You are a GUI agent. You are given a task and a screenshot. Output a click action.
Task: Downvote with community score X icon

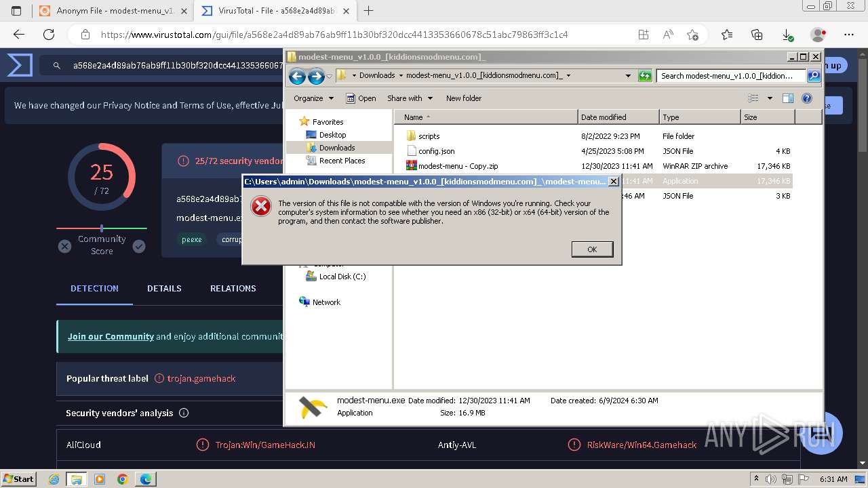64,246
